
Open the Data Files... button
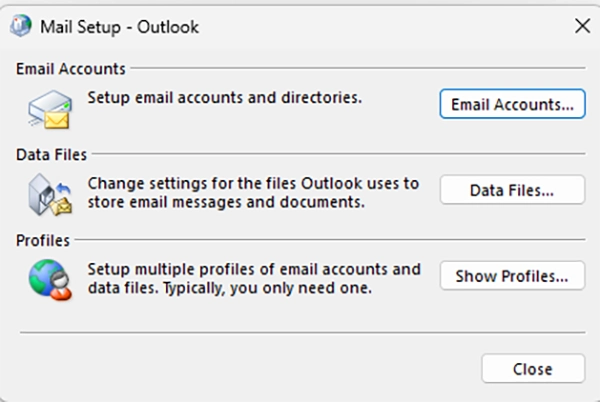512,189
